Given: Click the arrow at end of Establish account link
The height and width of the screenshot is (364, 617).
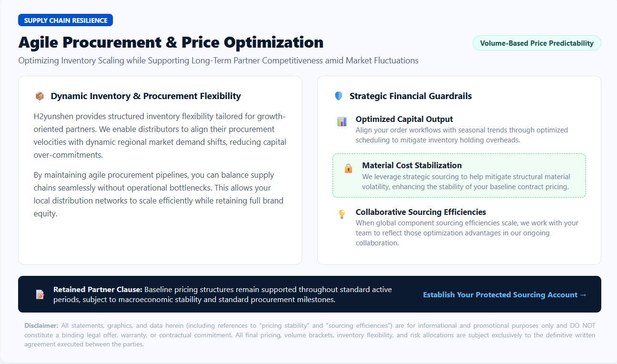Looking at the screenshot, I should [583, 295].
